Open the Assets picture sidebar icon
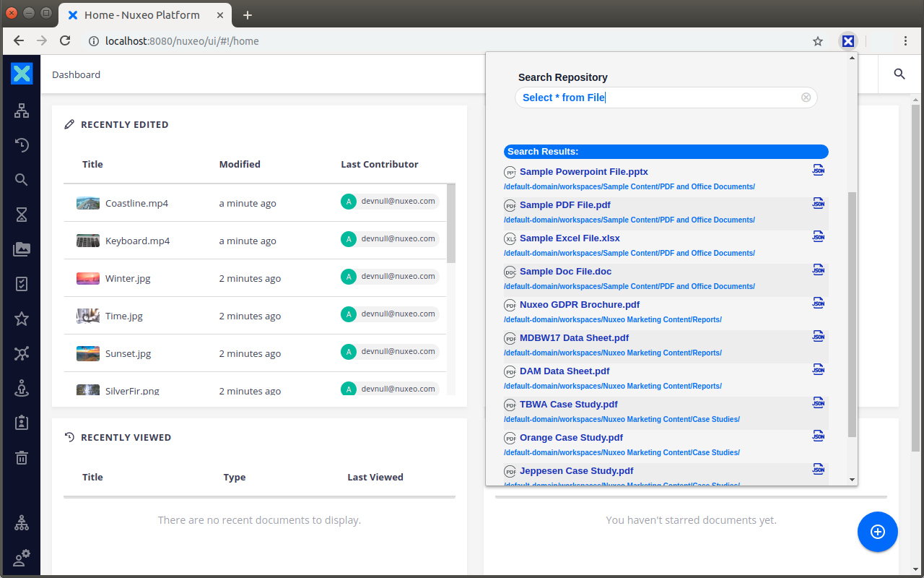924x578 pixels. pyautogui.click(x=22, y=249)
